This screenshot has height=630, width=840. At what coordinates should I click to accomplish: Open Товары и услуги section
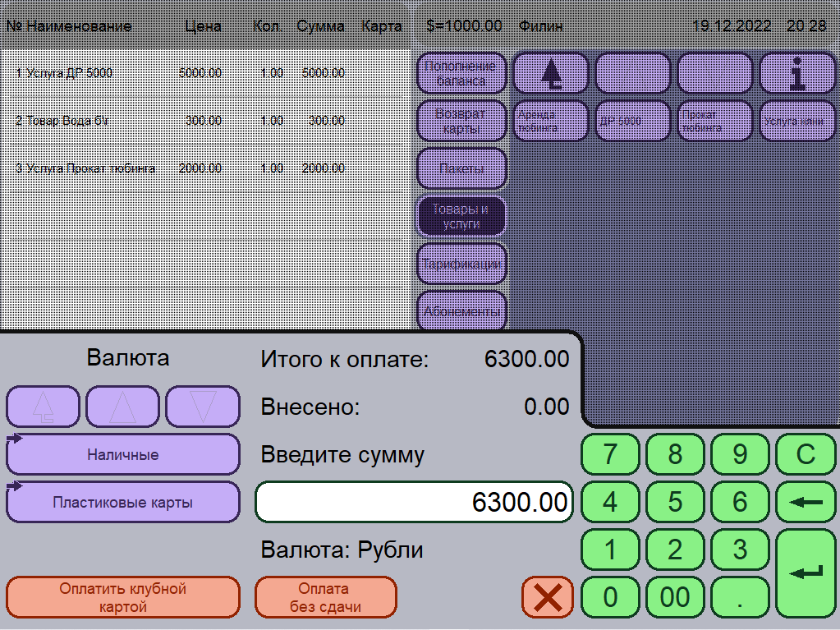[x=461, y=216]
